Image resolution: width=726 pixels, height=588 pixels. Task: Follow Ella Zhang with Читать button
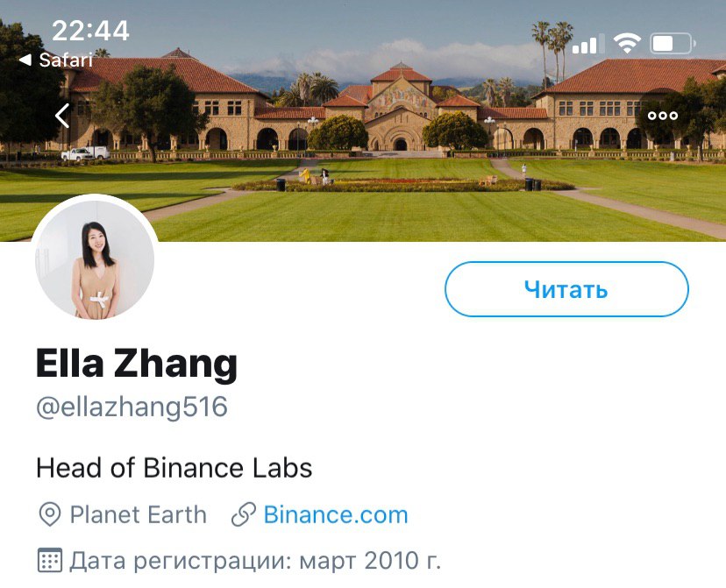(x=566, y=289)
